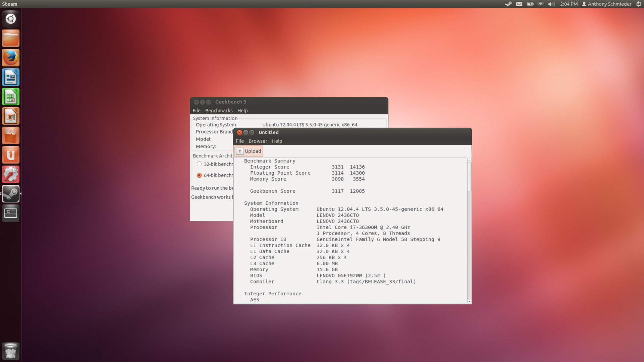Open the Ubuntu Software Center
The image size is (644, 362).
(10, 135)
